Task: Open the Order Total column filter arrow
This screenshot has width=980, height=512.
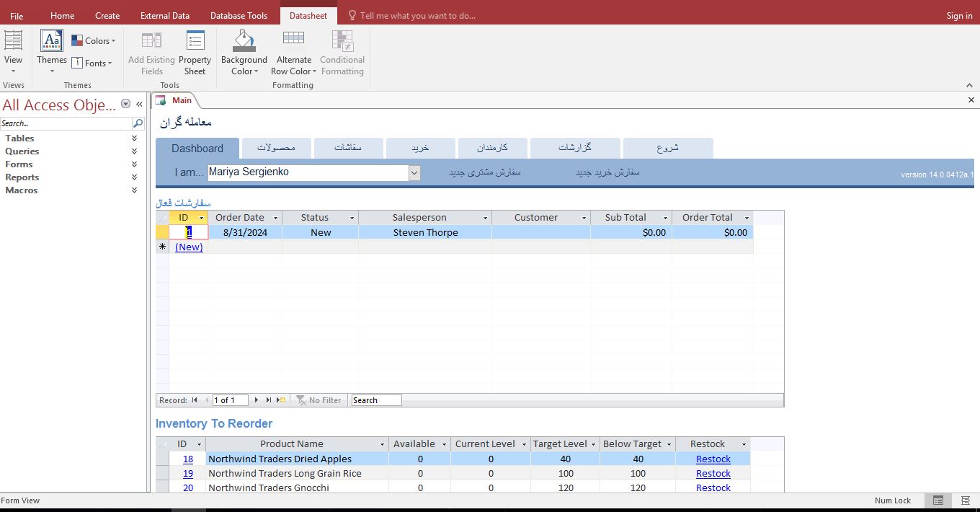Action: pyautogui.click(x=747, y=218)
